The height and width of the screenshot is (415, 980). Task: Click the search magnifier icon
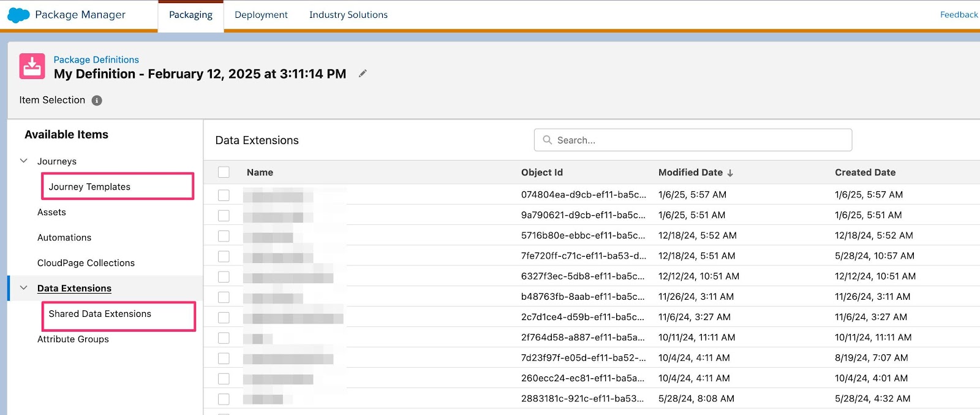[x=548, y=140]
